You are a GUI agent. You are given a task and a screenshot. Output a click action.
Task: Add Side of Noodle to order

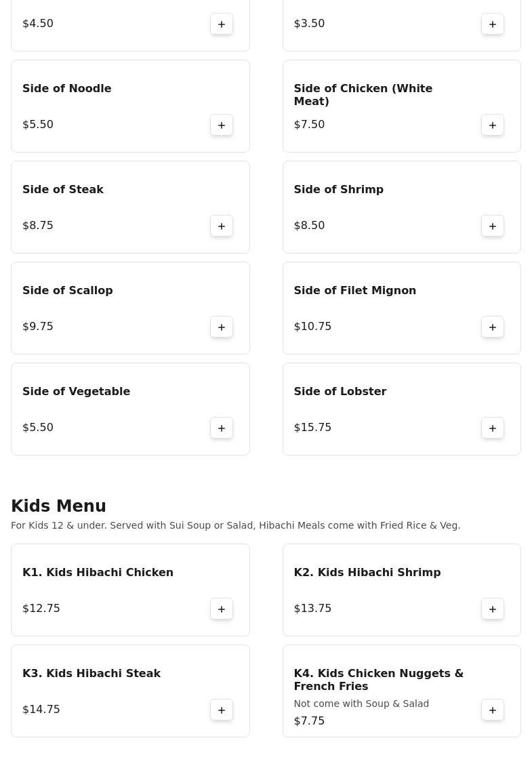coord(222,125)
